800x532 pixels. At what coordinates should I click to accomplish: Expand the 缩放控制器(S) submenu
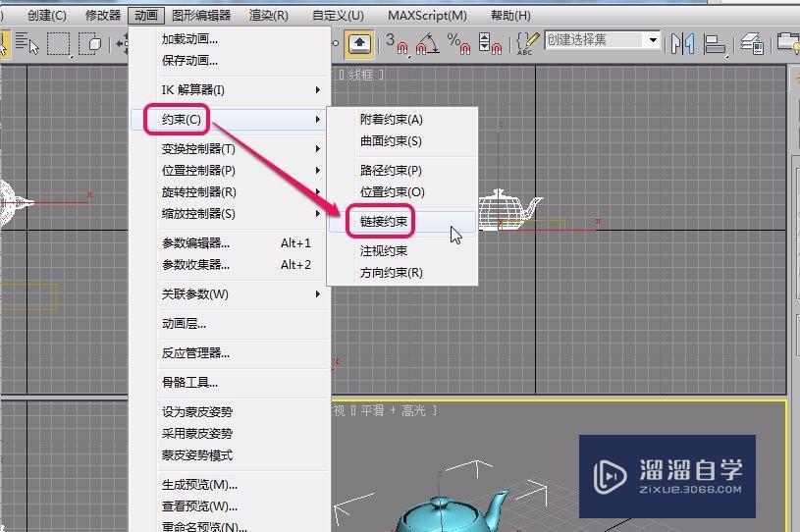coord(230,214)
